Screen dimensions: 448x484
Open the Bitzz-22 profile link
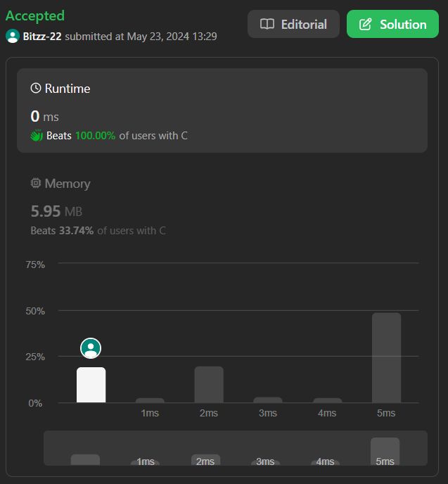click(x=42, y=37)
